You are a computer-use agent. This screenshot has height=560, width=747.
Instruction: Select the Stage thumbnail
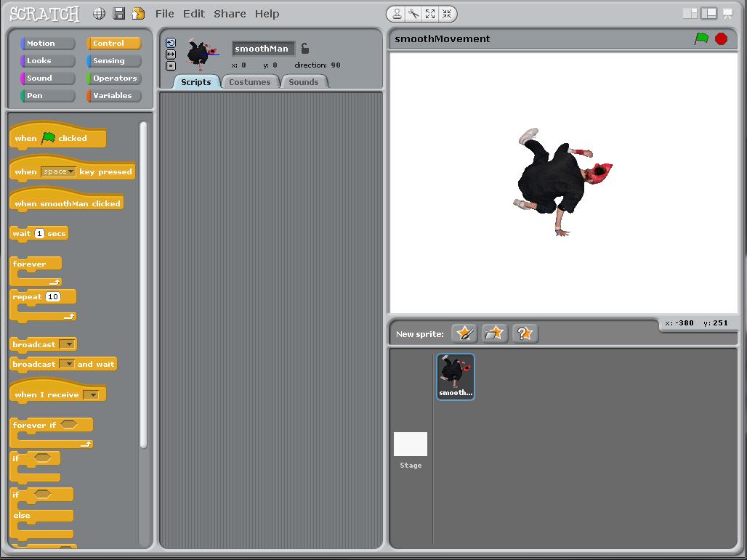[411, 442]
